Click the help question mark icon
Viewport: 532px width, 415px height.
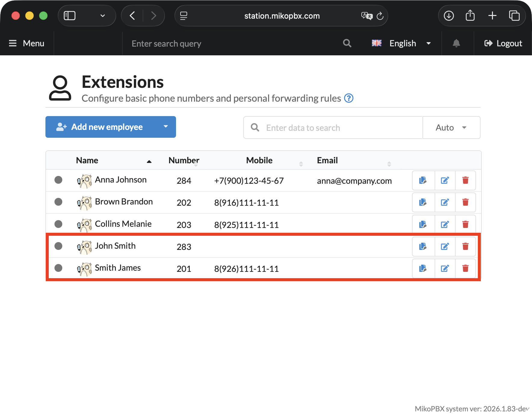pos(348,98)
